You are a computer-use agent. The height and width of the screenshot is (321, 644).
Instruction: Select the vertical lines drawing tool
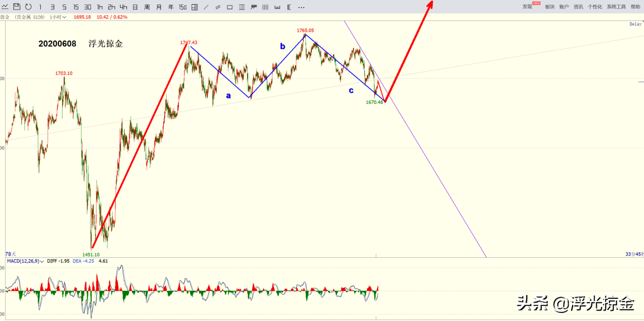[265, 7]
